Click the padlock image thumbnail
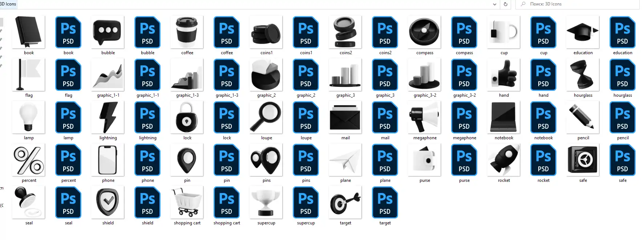The image size is (644, 240). (187, 117)
